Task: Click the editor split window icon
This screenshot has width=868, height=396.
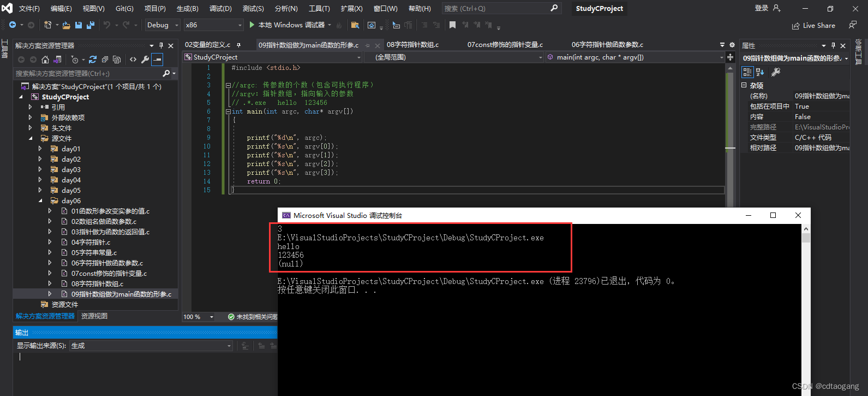Action: click(x=730, y=57)
